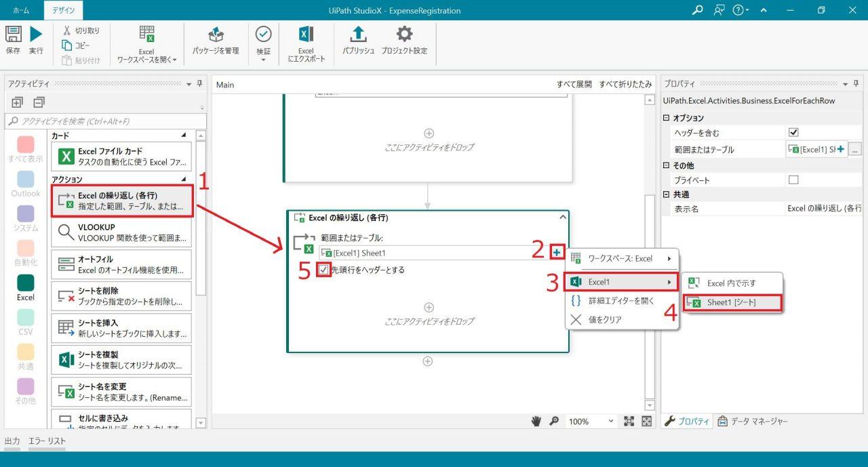The image size is (868, 467).
Task: Choose Excel 内で示す option
Action: (x=732, y=283)
